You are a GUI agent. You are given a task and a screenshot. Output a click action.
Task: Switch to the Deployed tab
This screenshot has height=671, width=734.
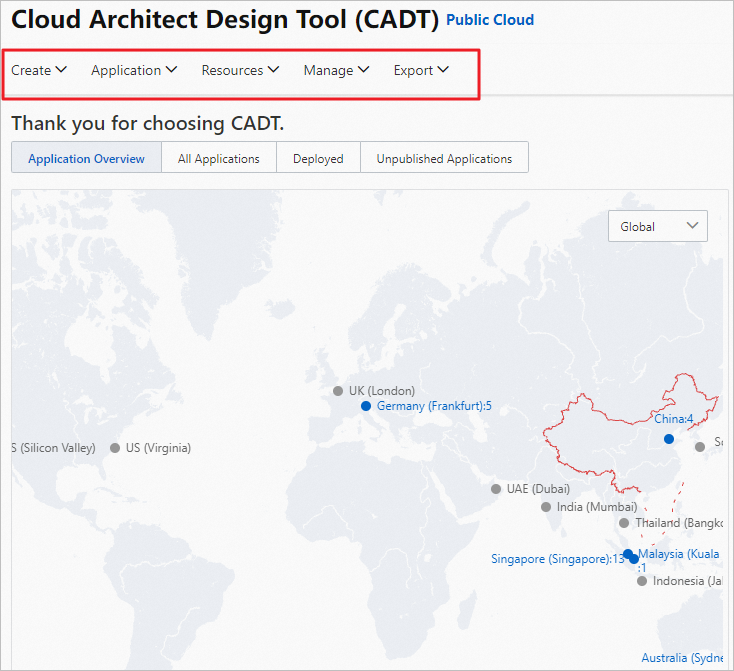tap(318, 159)
